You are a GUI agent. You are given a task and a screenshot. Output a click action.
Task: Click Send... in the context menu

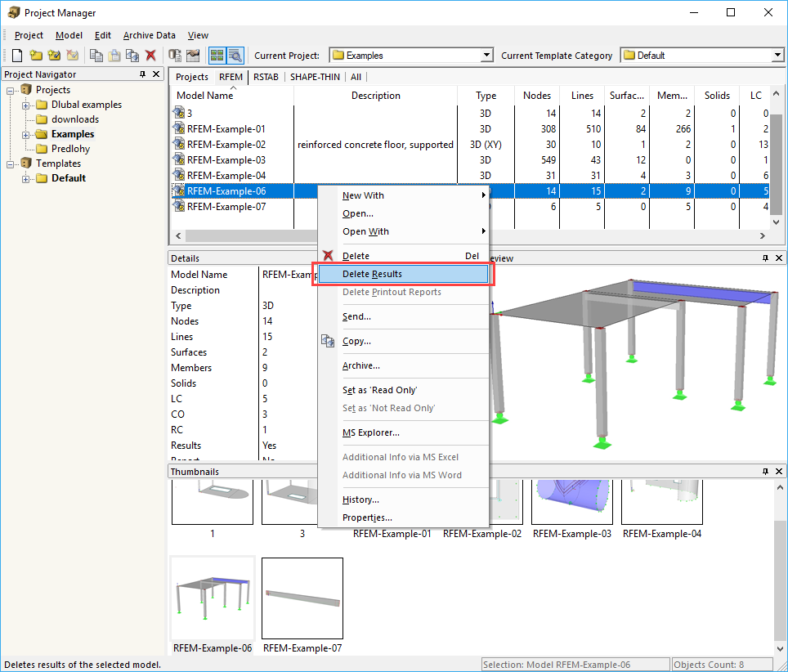[404, 316]
